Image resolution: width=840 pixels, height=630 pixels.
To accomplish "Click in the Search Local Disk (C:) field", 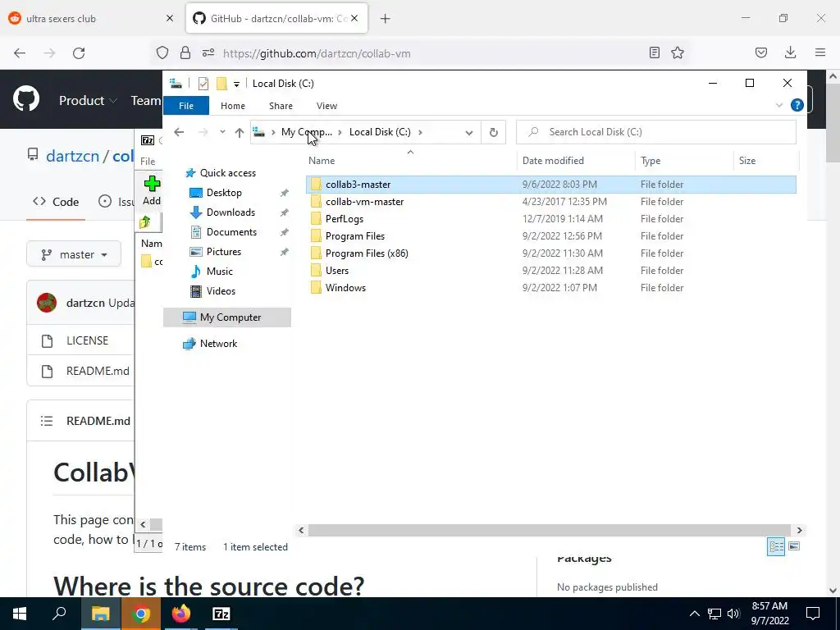I will click(655, 132).
